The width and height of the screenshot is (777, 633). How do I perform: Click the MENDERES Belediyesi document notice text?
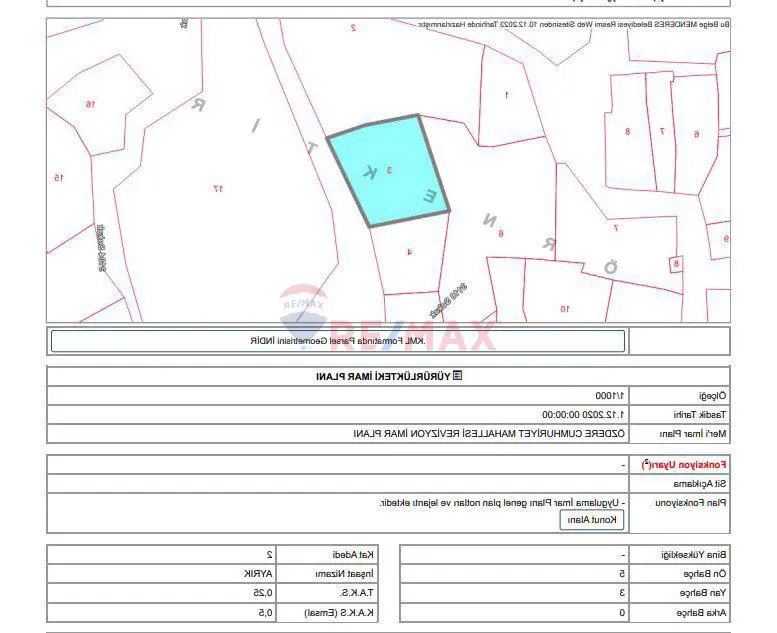click(x=573, y=24)
